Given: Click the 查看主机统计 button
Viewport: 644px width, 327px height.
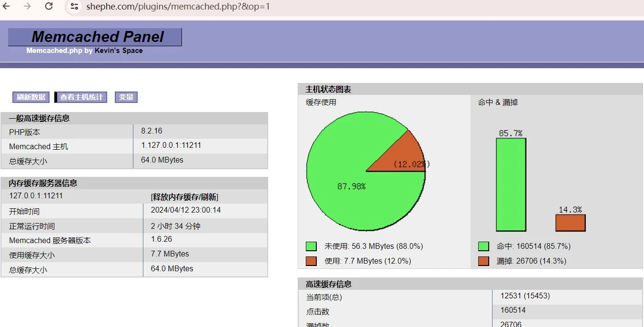Looking at the screenshot, I should click(x=80, y=97).
